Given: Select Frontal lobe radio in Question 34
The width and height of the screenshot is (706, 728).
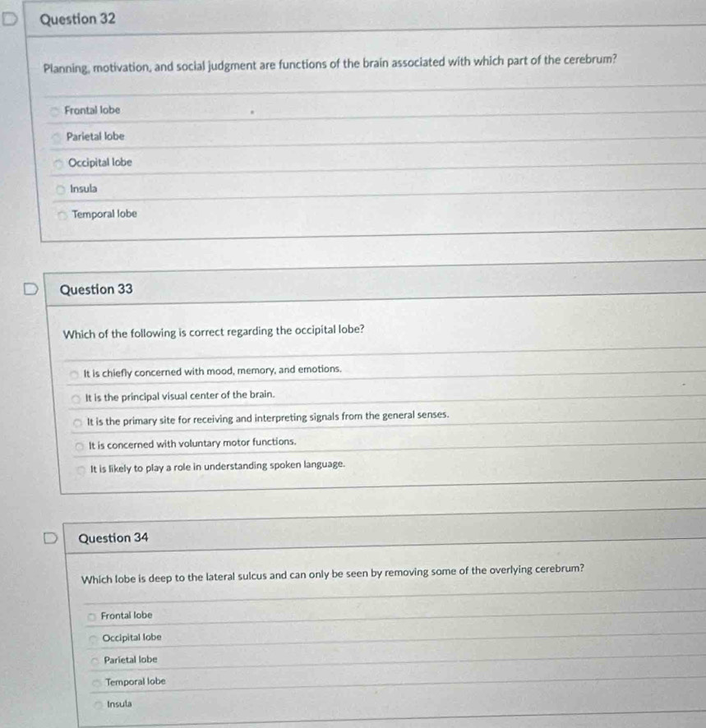Looking at the screenshot, I should click(x=92, y=615).
